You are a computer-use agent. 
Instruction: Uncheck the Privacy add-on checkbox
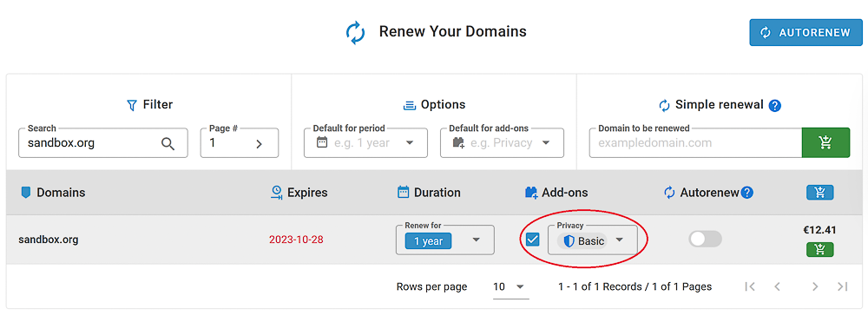pos(533,240)
